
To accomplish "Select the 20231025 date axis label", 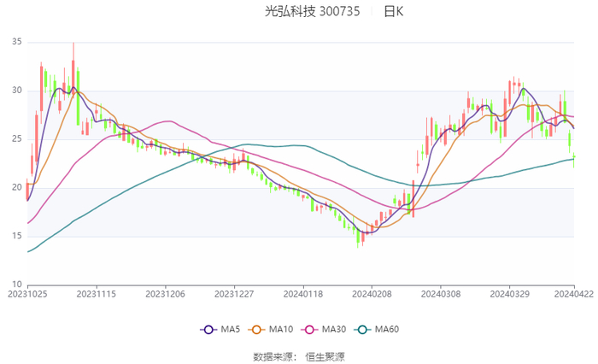I will tap(27, 293).
